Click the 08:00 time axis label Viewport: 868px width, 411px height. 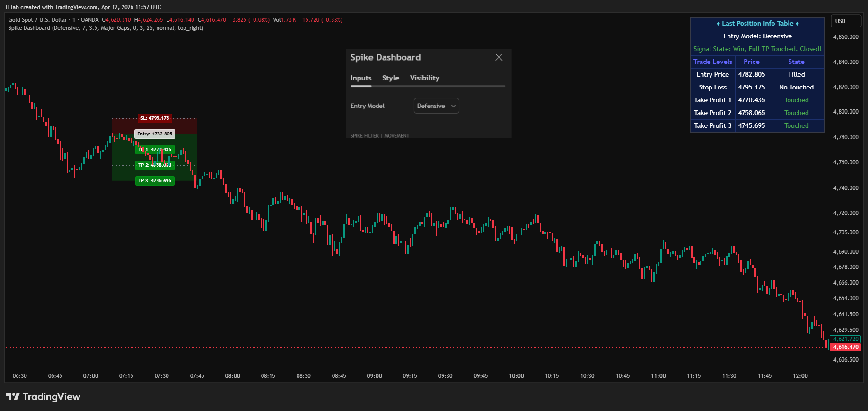coord(233,376)
